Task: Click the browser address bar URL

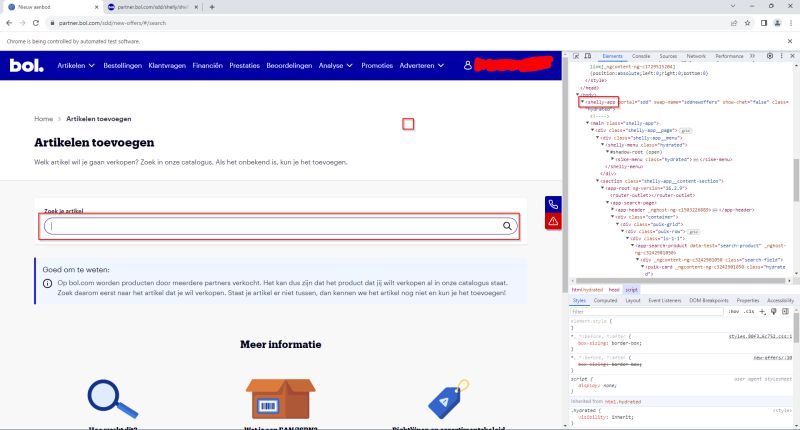Action: tap(112, 23)
